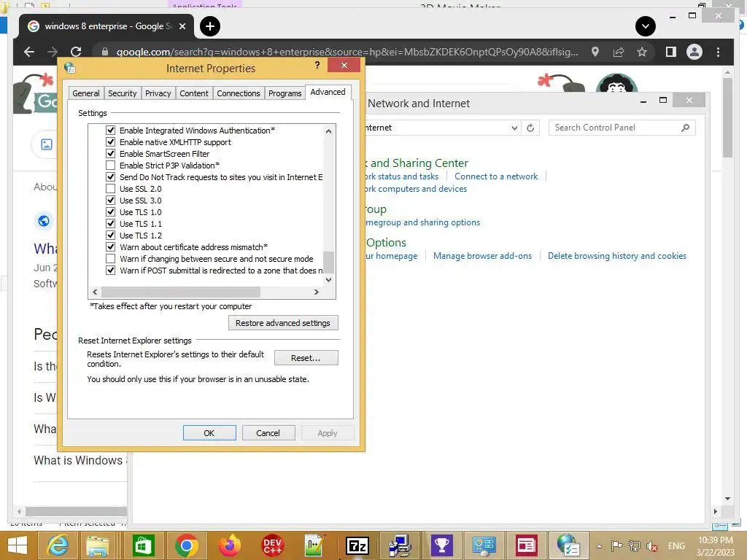The image size is (747, 560).
Task: Open Chrome side panel
Action: pyautogui.click(x=671, y=52)
